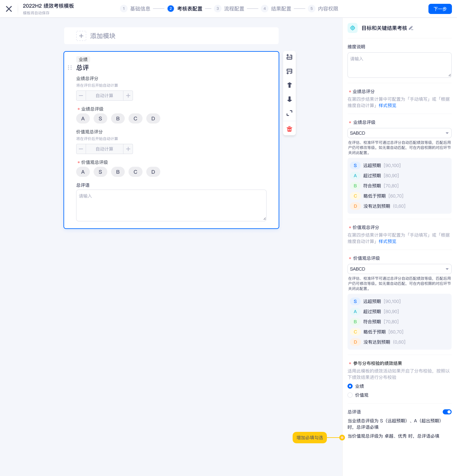Click the drag handle beside 总评

point(70,68)
